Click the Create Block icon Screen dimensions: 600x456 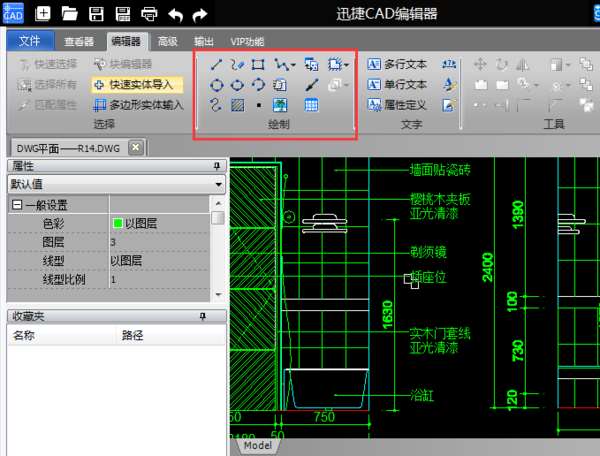coord(335,64)
